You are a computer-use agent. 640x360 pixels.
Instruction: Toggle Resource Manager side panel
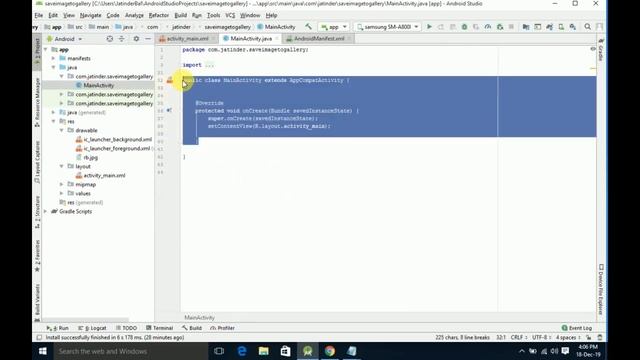click(37, 102)
